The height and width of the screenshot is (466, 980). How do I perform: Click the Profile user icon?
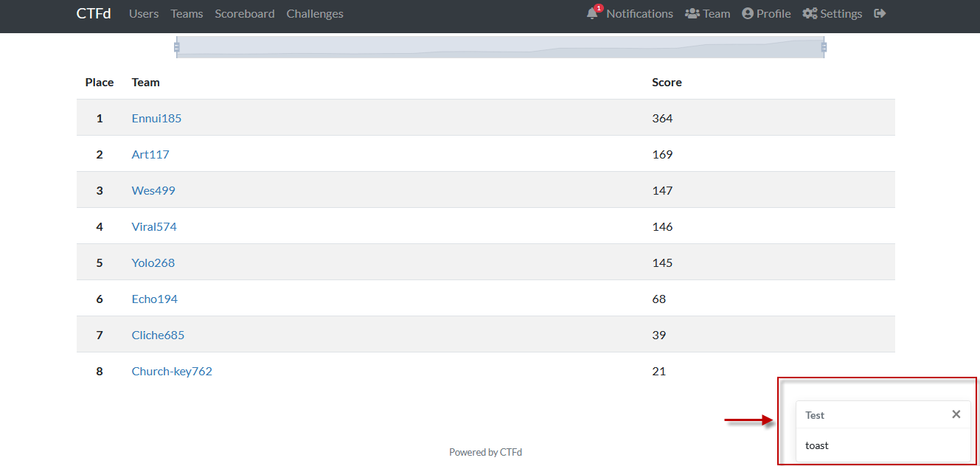click(748, 14)
